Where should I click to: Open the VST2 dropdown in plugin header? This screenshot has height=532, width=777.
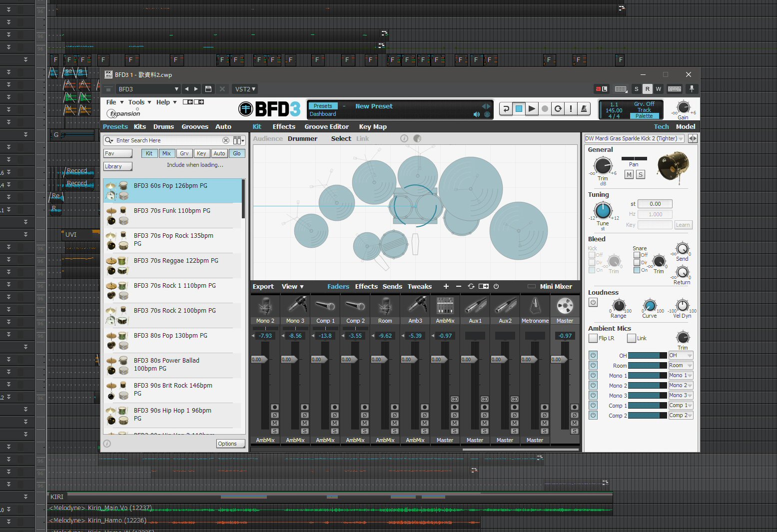click(x=245, y=89)
